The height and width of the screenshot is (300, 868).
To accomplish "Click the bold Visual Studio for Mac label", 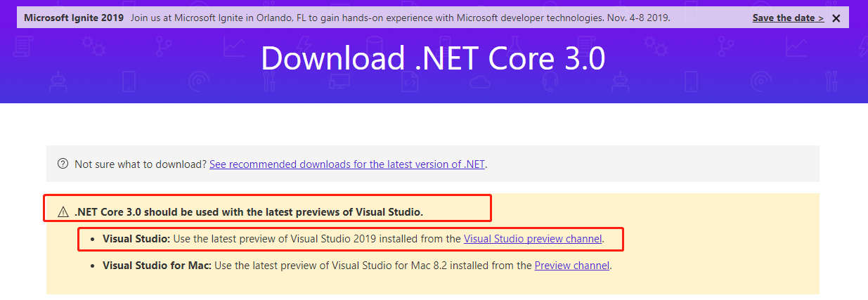I will [x=157, y=266].
